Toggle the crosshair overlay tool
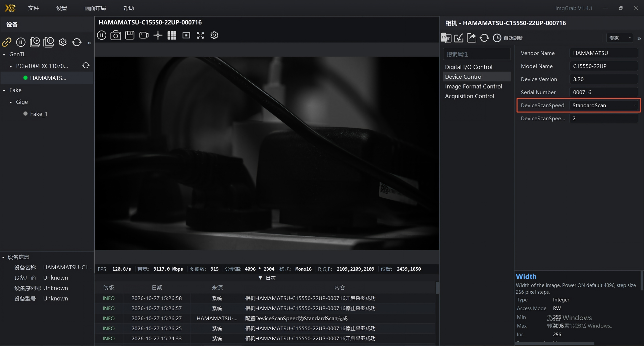 (x=158, y=35)
